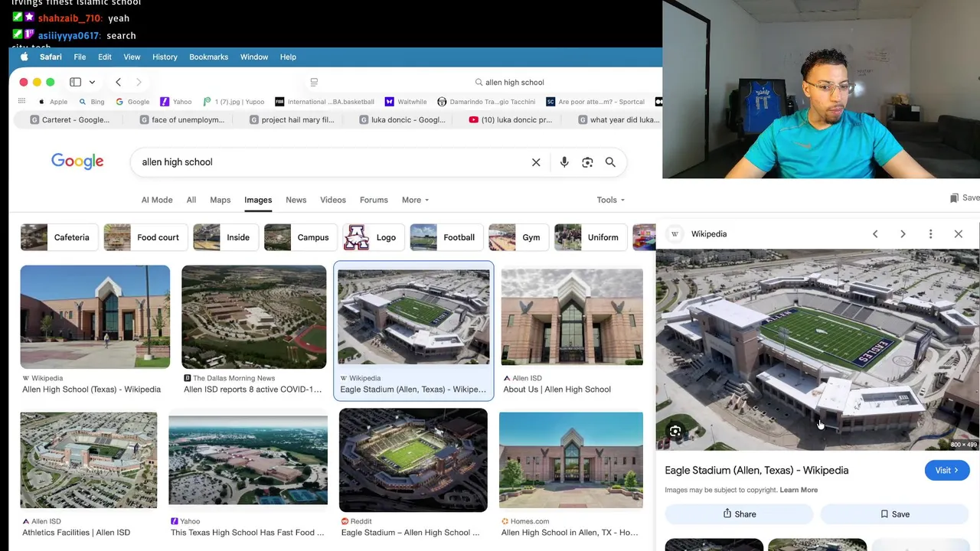Switch to the Maps results tab
This screenshot has width=980, height=551.
(x=220, y=200)
